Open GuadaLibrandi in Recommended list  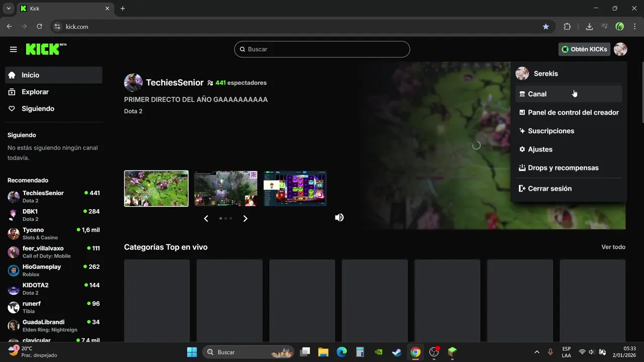pos(54,326)
